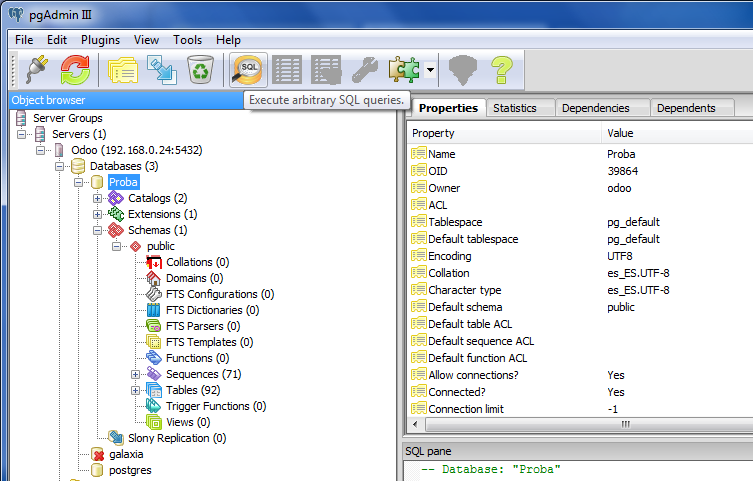Click the drop object recycle bin icon

click(200, 70)
